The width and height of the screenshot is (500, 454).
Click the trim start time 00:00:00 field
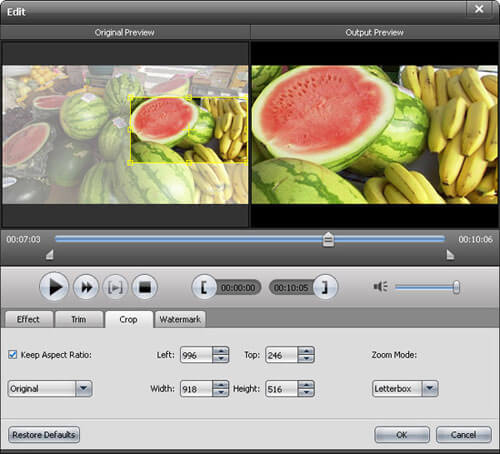(x=238, y=288)
